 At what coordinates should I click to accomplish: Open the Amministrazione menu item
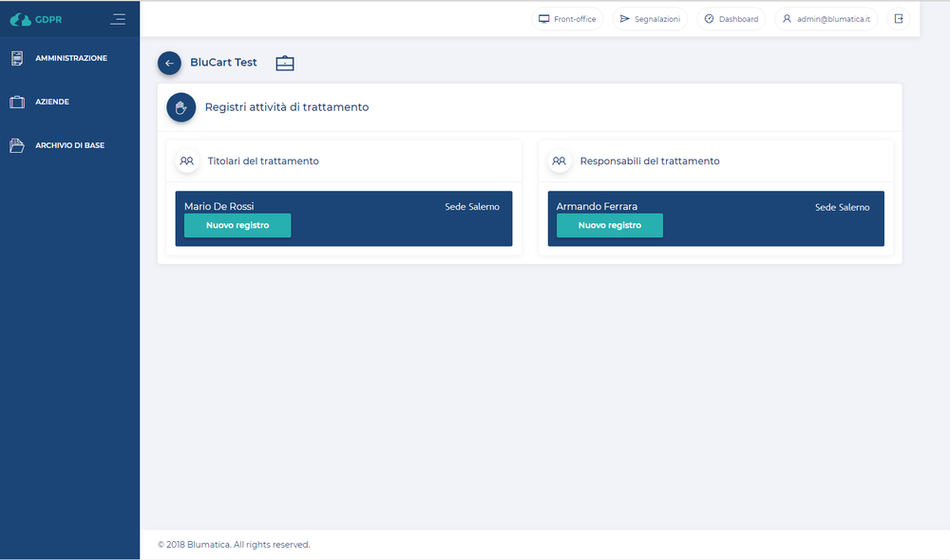(x=71, y=58)
